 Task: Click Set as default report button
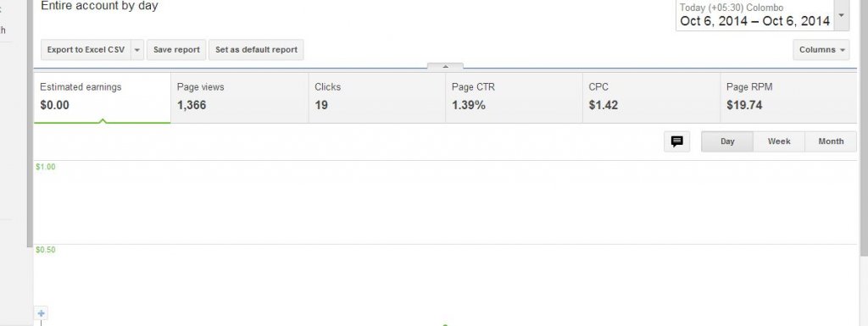(x=256, y=50)
